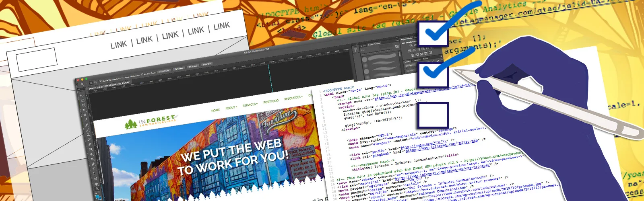
Task: Click the '<!DOCTYPE html>' line in code sheet
Action: pos(338,89)
